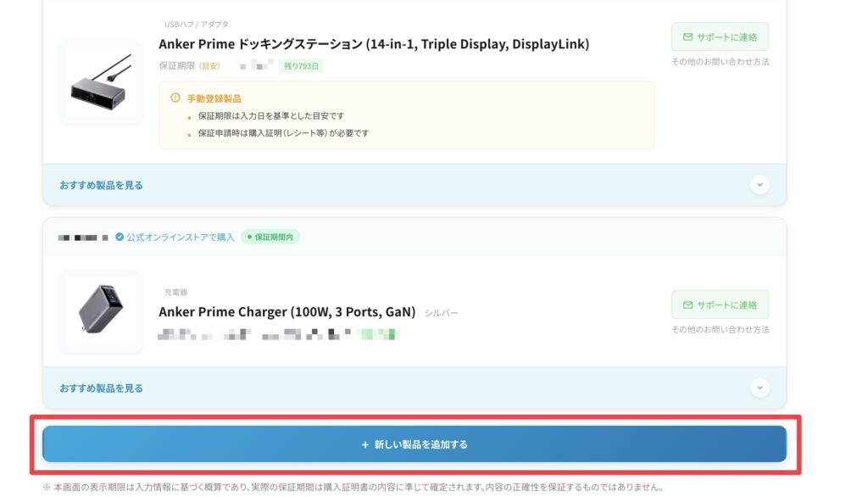Viewport: 868px width, 497px height.
Task: Click the green 保証期間内 status badge
Action: coord(270,237)
